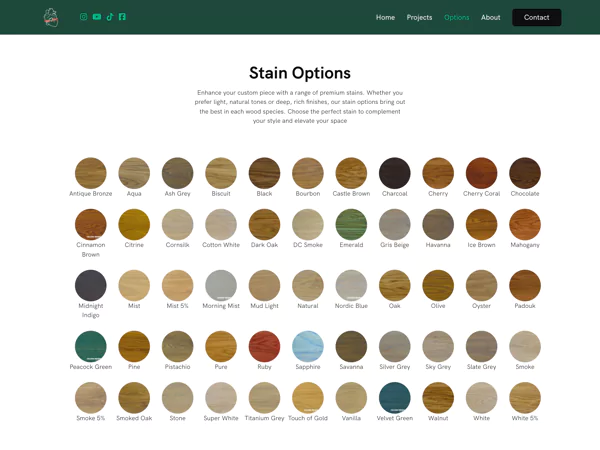Pick the Pine stain swatch
The width and height of the screenshot is (600, 450).
pyautogui.click(x=134, y=346)
